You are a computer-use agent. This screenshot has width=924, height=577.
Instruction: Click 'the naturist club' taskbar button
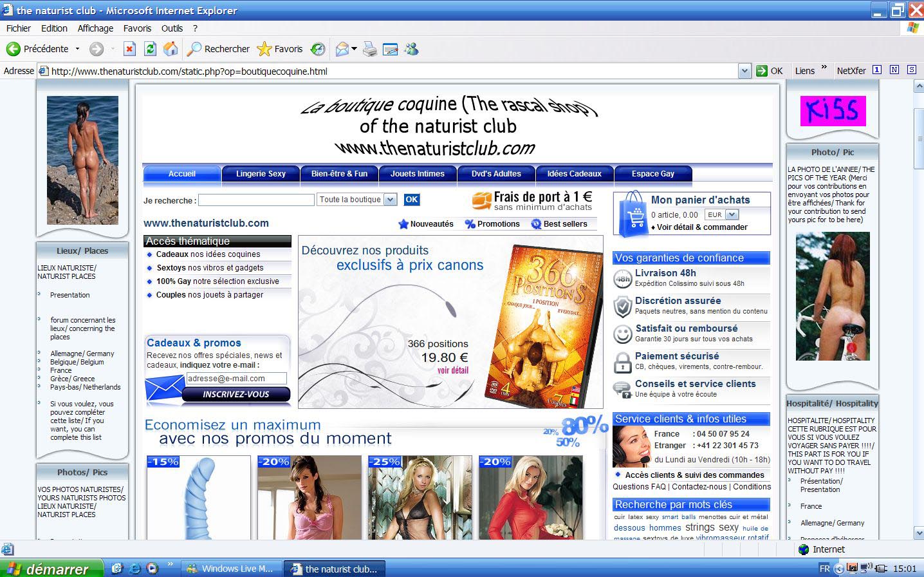click(335, 569)
